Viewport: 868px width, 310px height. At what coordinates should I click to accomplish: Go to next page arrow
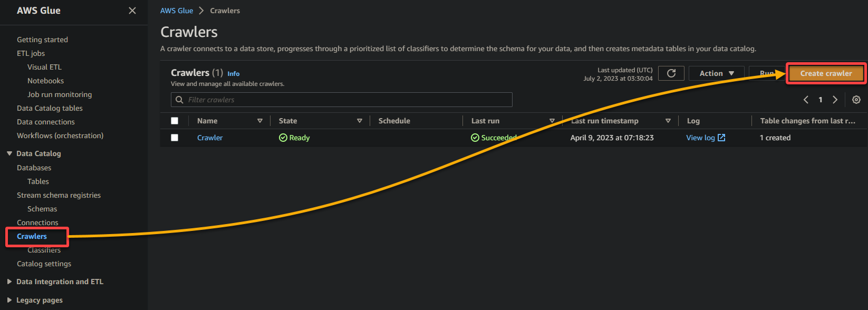tap(835, 100)
